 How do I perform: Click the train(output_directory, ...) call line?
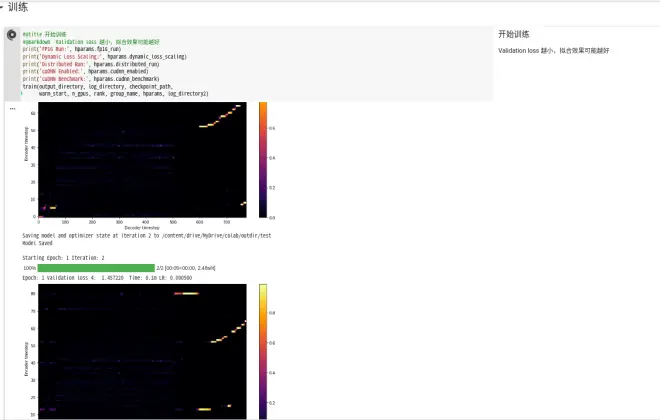tap(98, 86)
